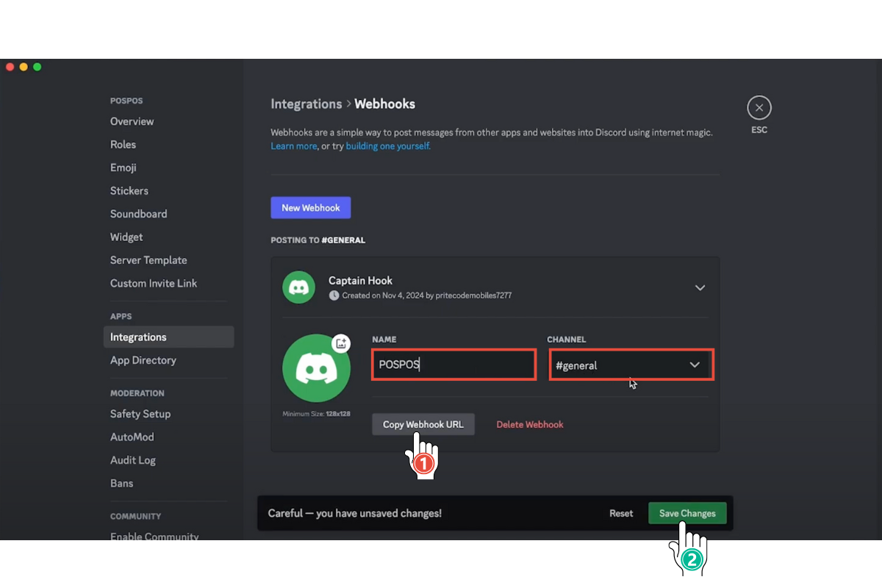Click the upload image icon on avatar

point(340,343)
